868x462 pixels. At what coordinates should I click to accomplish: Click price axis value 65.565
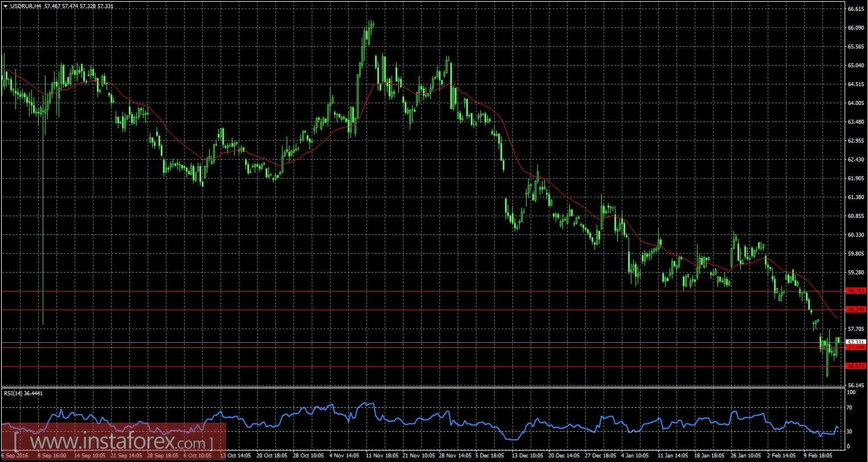857,47
